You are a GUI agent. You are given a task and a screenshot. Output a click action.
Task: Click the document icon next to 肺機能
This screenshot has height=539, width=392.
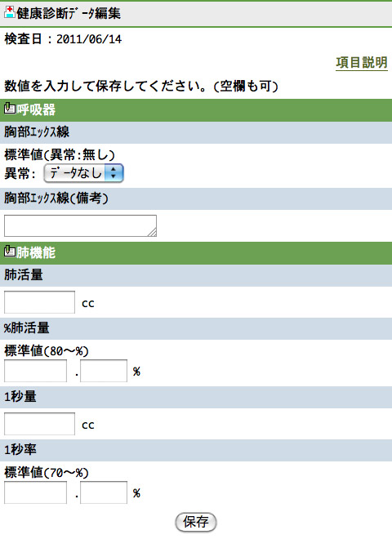tap(10, 252)
